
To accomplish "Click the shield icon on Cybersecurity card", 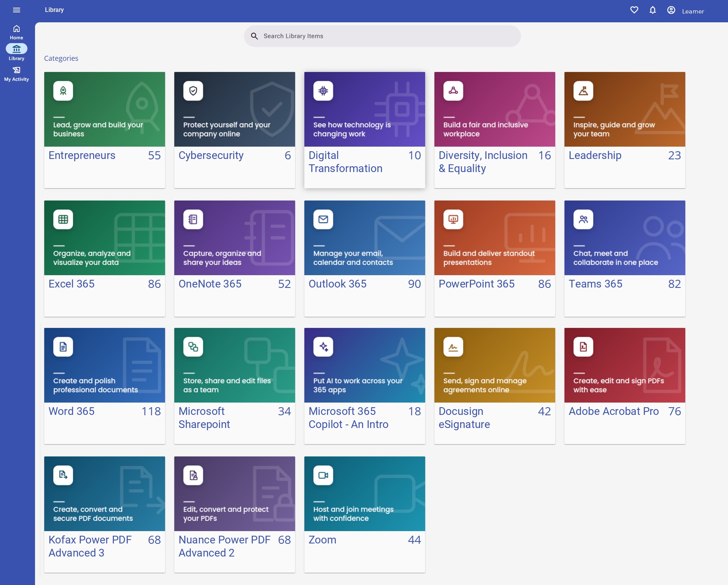I will pos(193,91).
